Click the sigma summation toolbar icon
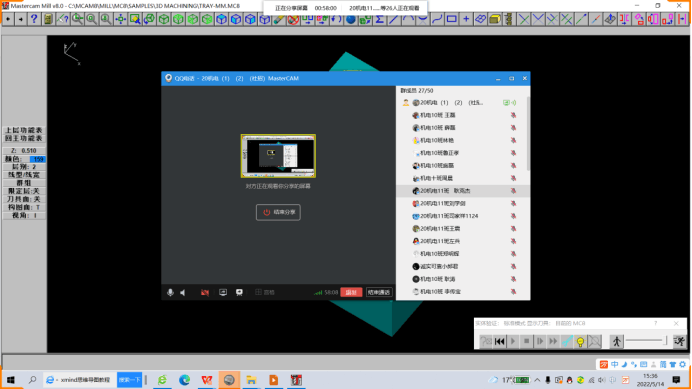Viewport: 692px width, 389px height. tap(379, 19)
